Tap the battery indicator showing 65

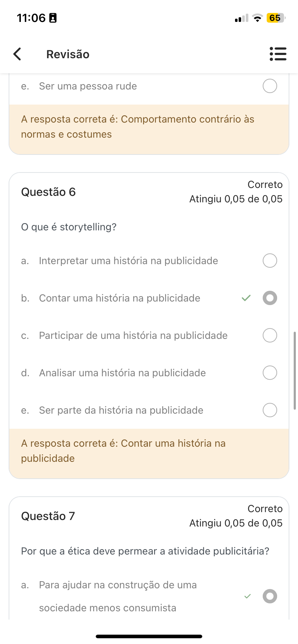[x=275, y=18]
